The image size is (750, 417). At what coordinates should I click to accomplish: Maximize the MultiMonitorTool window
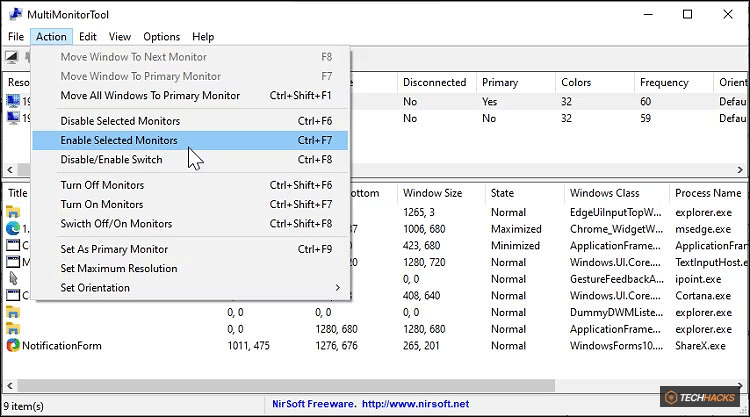coord(687,14)
